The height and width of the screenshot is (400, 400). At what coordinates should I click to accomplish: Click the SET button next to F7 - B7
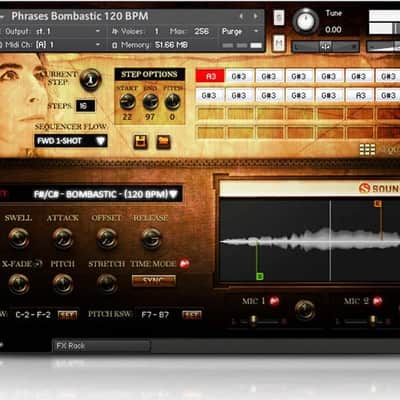(x=192, y=315)
